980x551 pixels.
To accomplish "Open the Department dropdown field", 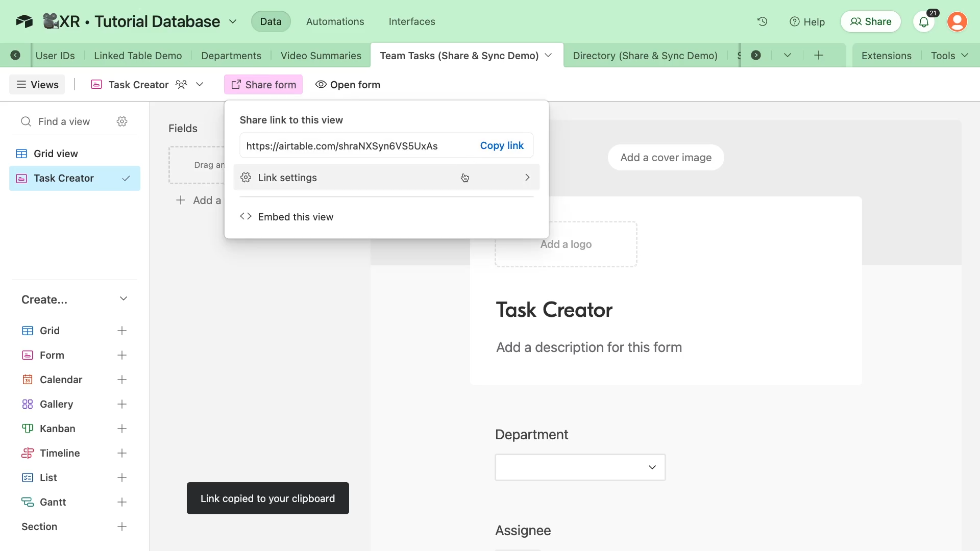I will coord(580,467).
